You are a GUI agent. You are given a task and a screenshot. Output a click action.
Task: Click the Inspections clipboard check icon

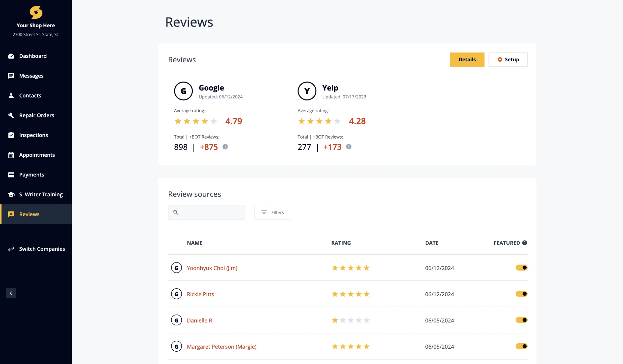(x=11, y=135)
